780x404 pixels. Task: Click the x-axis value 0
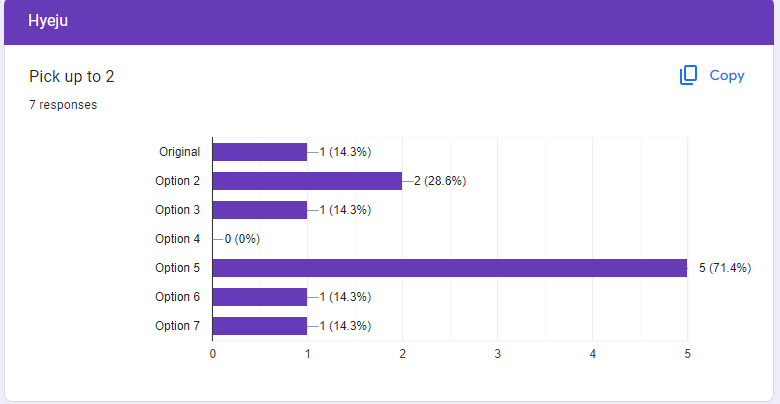[x=213, y=354]
